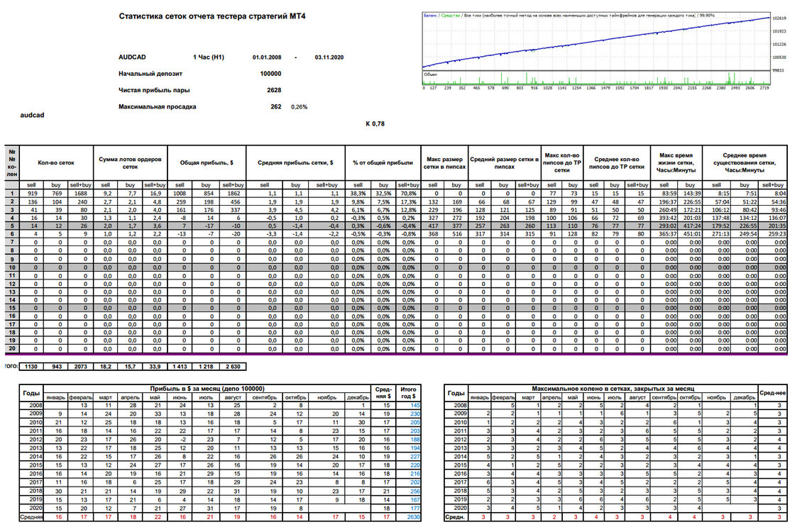Click the 'Среднее время существования сетки' header
Viewport: 802px width, 532px height.
click(x=745, y=162)
